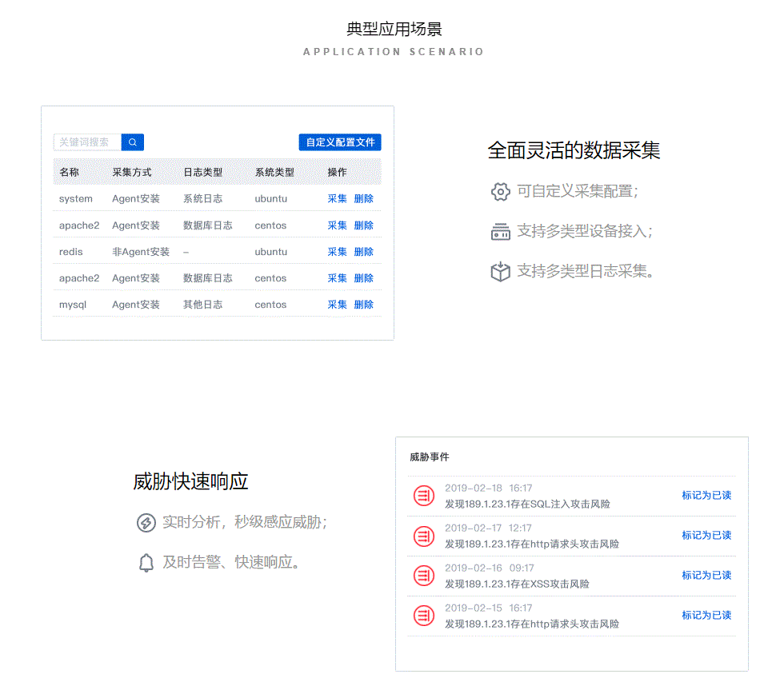The image size is (784, 690).
Task: Click the bell icon beside 及时告警
Action: pyautogui.click(x=146, y=563)
